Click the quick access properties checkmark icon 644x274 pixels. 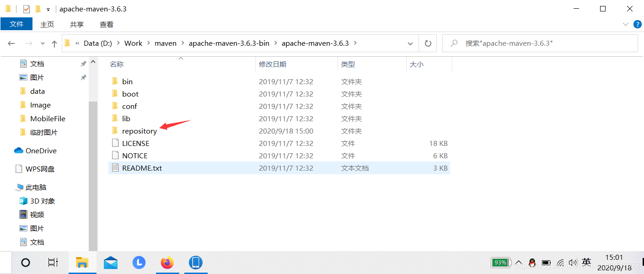pyautogui.click(x=26, y=9)
